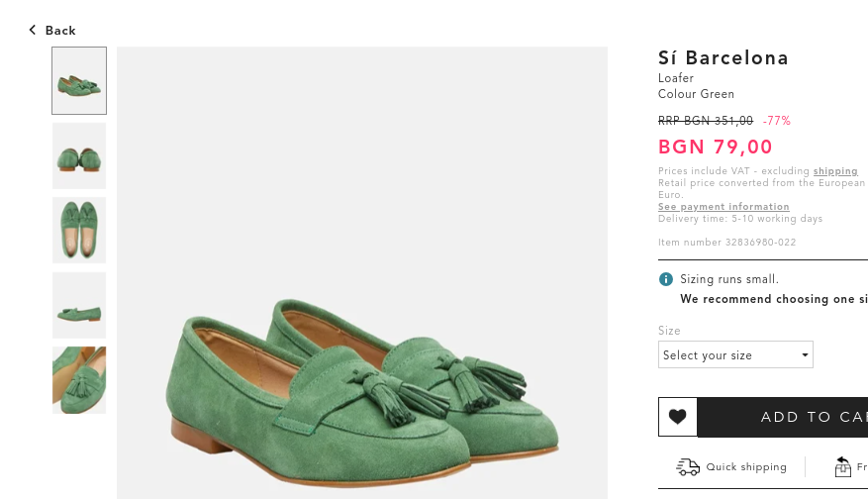Image resolution: width=868 pixels, height=499 pixels.
Task: Select the top-down view loafers thumbnail
Action: click(79, 230)
